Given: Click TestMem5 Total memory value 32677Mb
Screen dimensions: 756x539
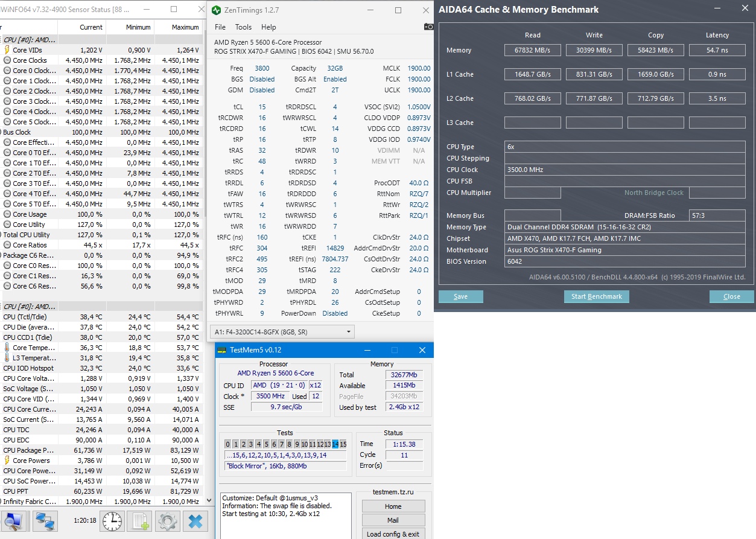Looking at the screenshot, I should (404, 375).
